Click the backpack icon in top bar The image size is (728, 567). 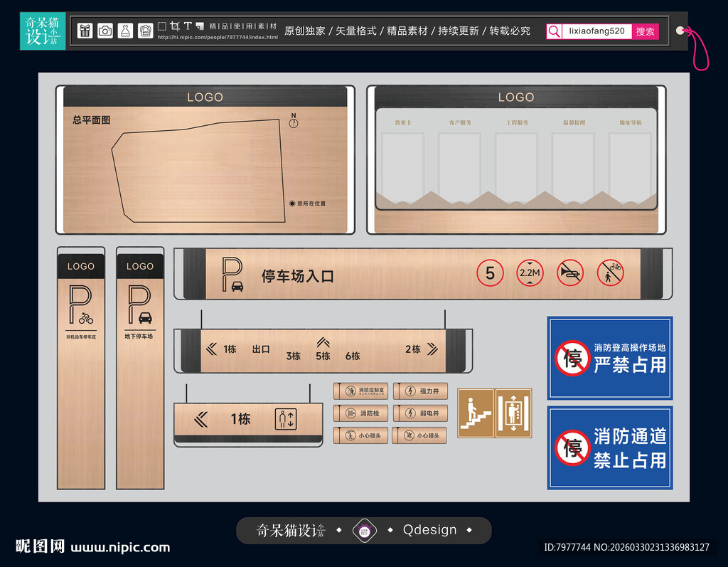(145, 31)
